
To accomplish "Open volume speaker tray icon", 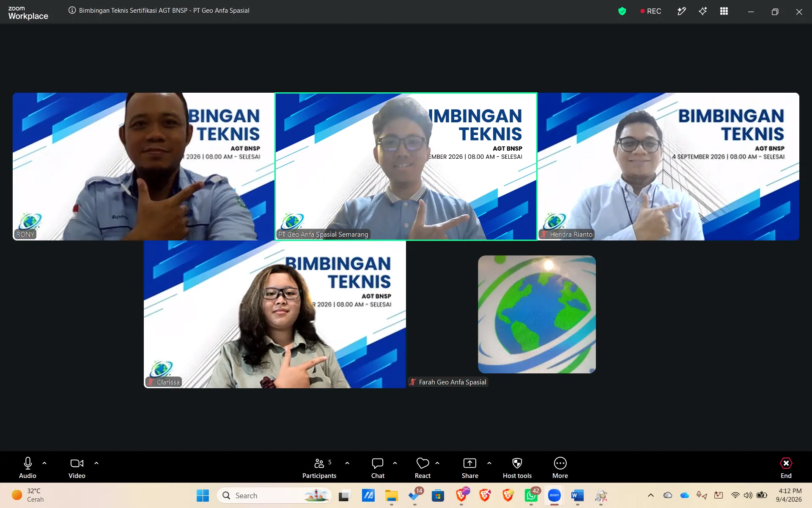I will (748, 495).
